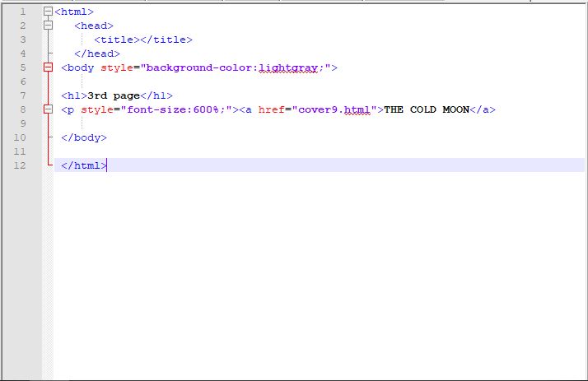Click the closing html tag on line 12

pos(83,165)
